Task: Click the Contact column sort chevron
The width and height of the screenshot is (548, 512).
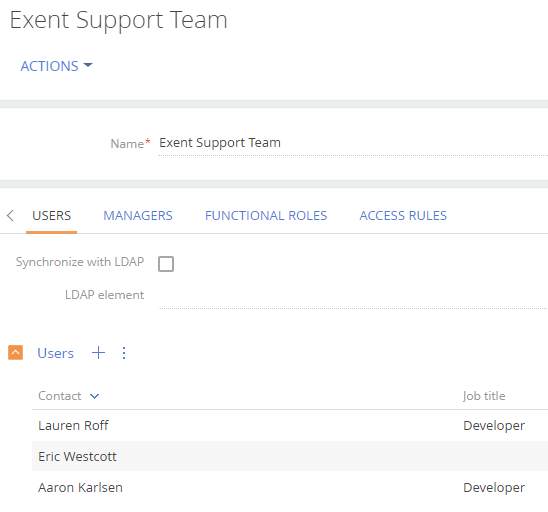Action: [x=94, y=396]
